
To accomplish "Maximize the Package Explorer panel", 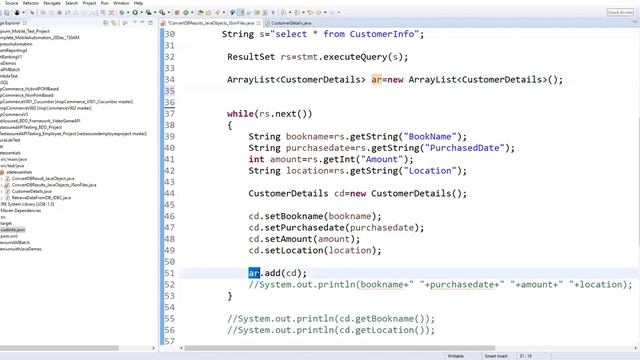I will 150,23.
